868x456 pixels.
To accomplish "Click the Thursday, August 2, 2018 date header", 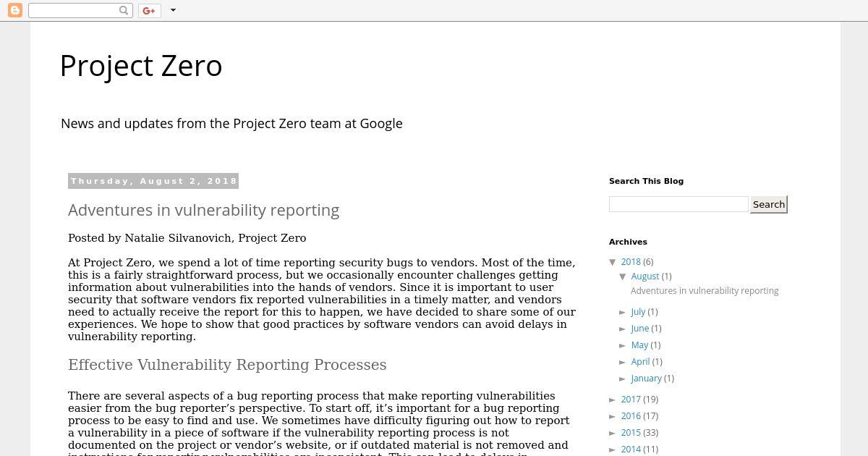I will pyautogui.click(x=153, y=181).
